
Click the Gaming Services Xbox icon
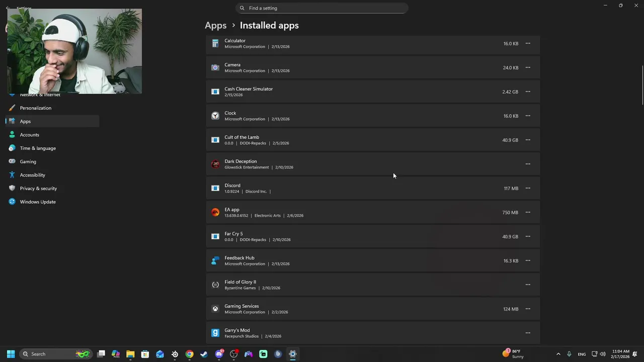coord(215,309)
